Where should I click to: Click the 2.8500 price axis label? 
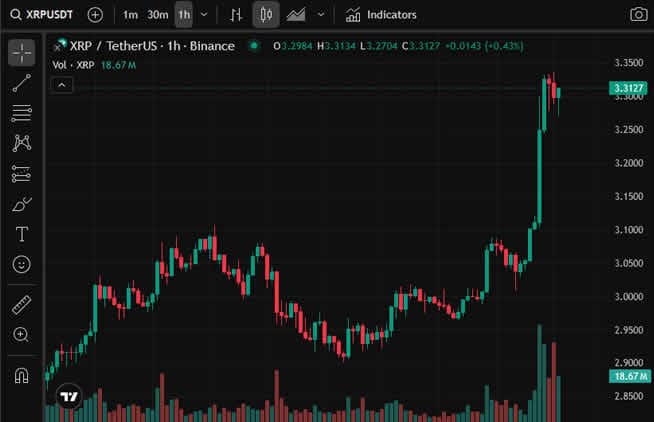point(629,396)
